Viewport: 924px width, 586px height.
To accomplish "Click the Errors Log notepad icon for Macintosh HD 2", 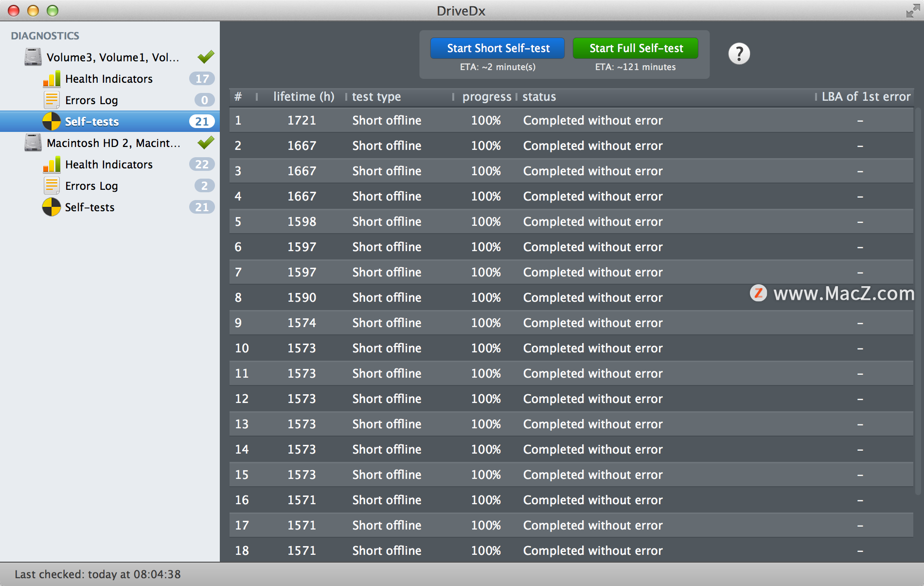I will 52,185.
